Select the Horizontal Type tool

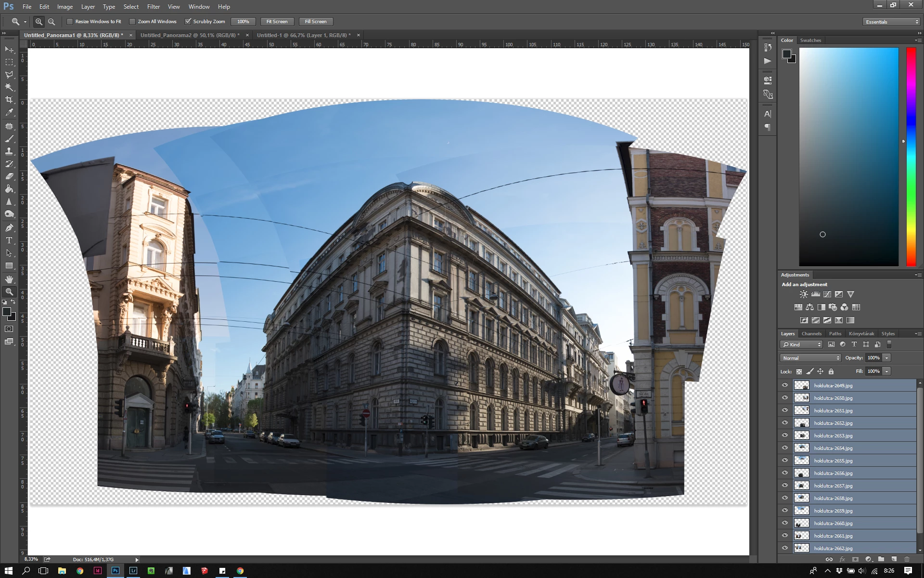point(9,240)
